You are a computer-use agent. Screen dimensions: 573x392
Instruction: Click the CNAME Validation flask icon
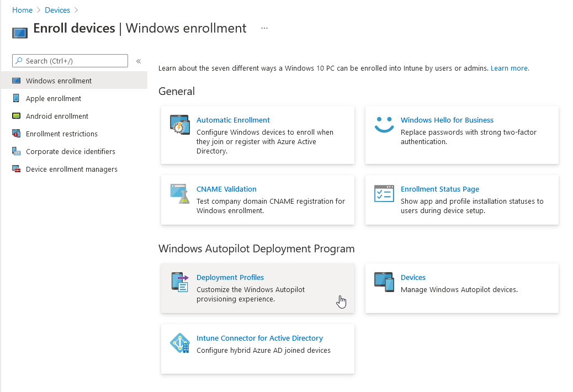click(180, 194)
